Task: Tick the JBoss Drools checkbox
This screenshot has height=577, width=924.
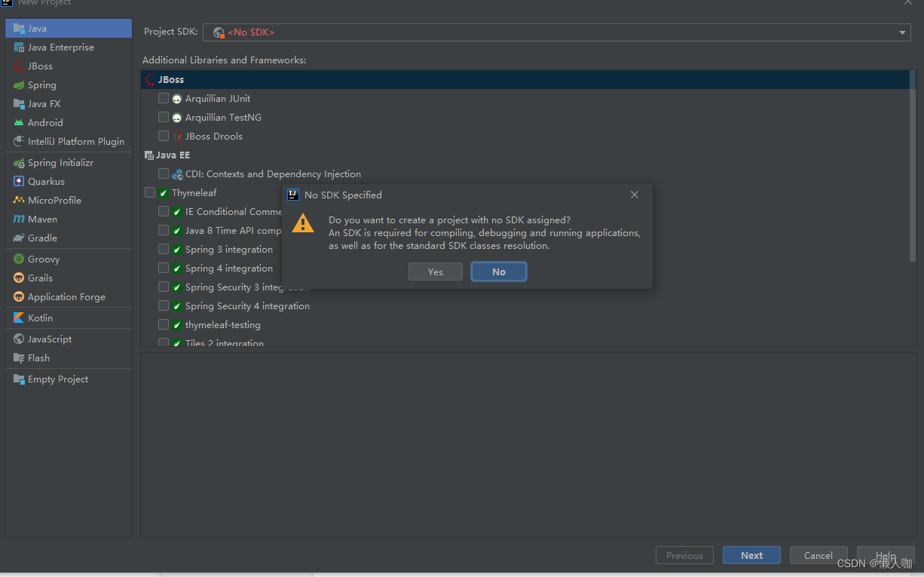Action: click(164, 136)
